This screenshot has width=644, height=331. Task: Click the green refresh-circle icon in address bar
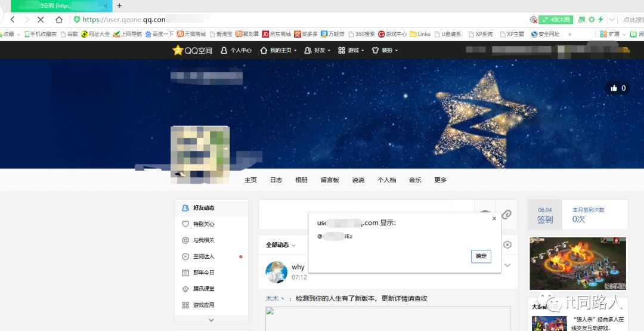(592, 19)
